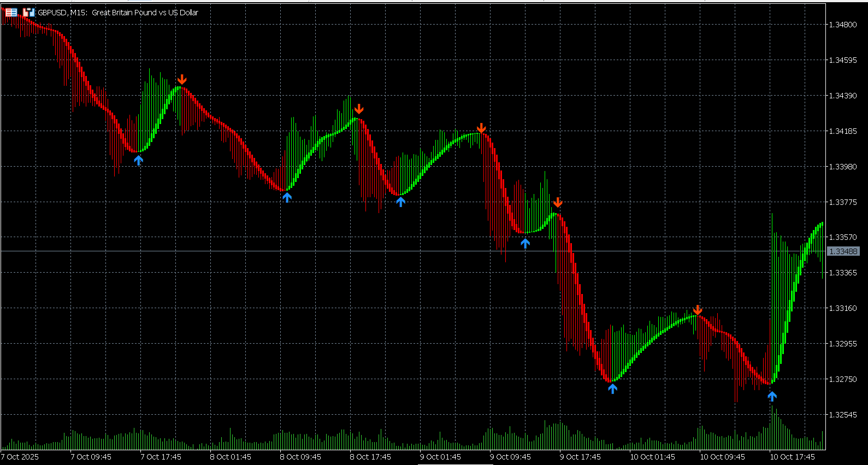Select the blue buy arrow above 10 Oct 17:45

772,397
